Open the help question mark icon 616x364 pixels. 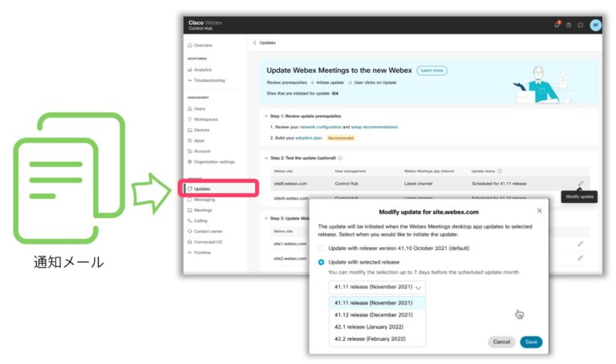[x=569, y=25]
